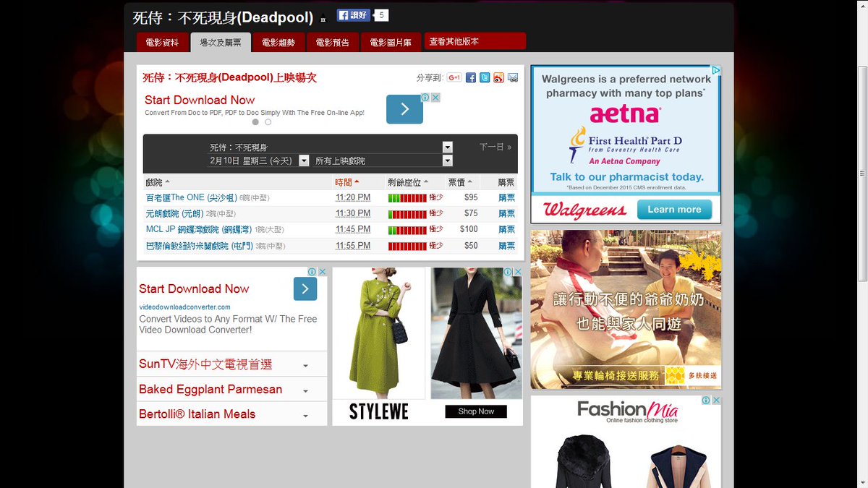Sort by 時間 column header

click(x=347, y=182)
